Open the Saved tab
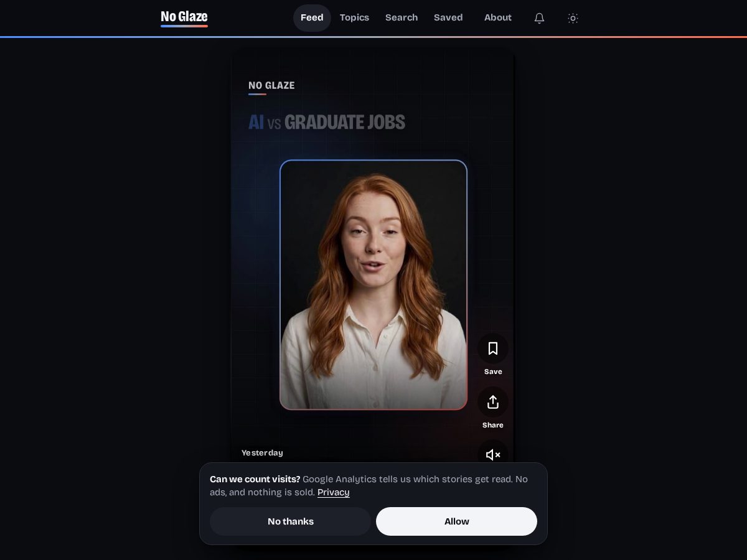Image resolution: width=747 pixels, height=560 pixels. (448, 17)
